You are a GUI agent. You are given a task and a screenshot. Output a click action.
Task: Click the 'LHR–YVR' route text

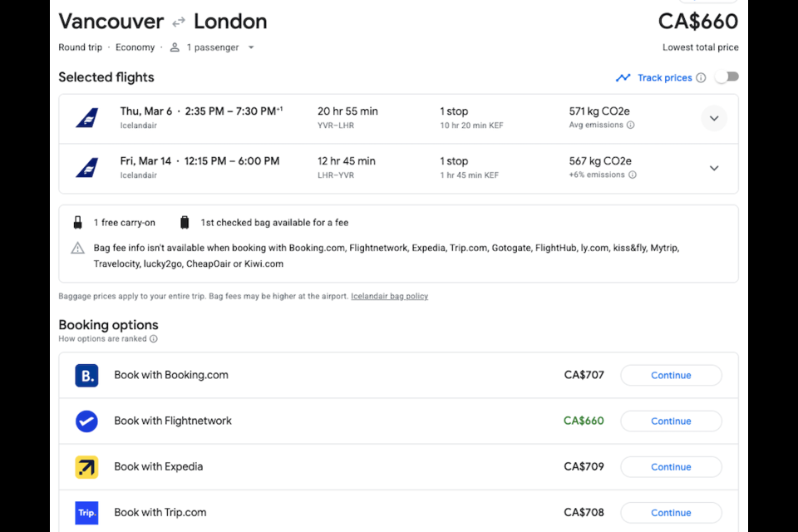(335, 175)
